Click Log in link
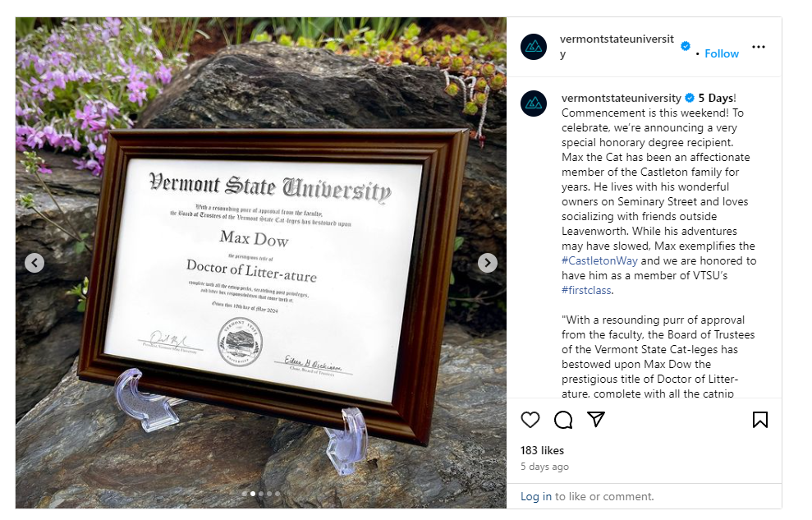This screenshot has width=812, height=520. pos(536,496)
